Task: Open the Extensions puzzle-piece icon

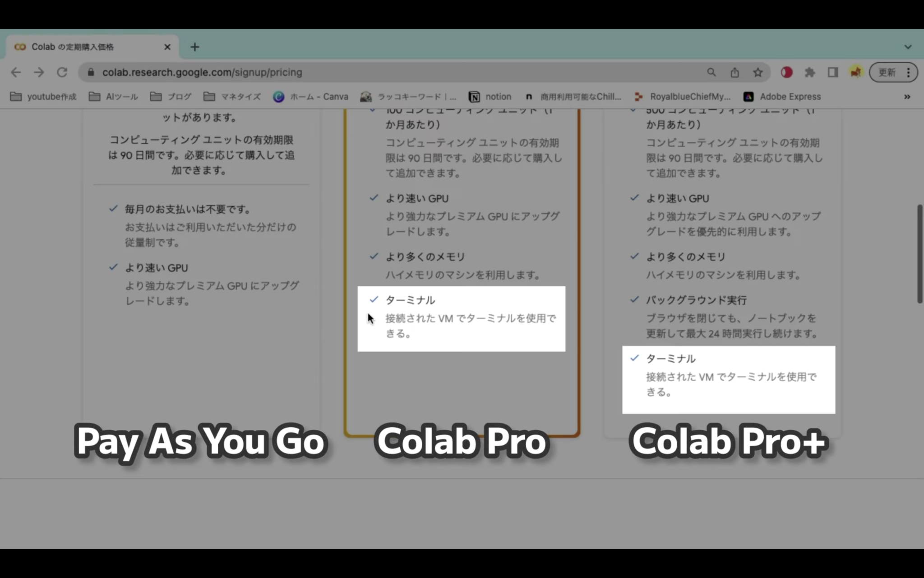Action: (810, 72)
